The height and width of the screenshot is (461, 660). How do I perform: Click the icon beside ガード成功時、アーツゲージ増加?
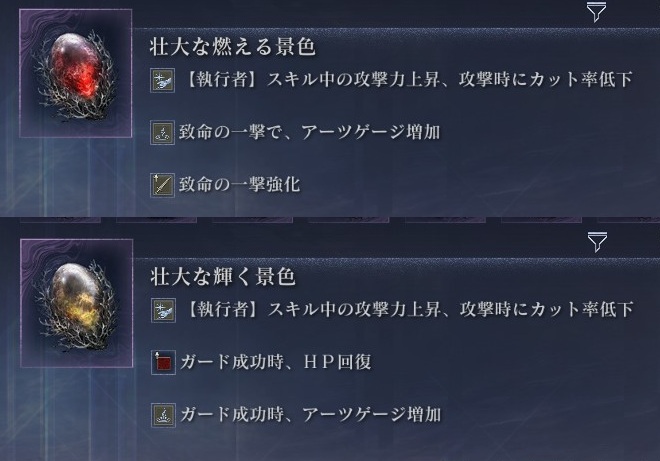coord(163,414)
